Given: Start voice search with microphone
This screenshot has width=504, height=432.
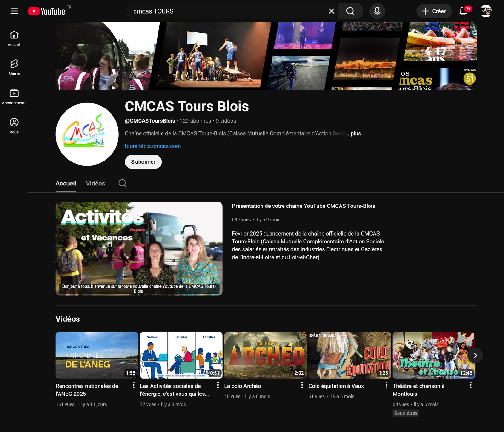Looking at the screenshot, I should (377, 11).
